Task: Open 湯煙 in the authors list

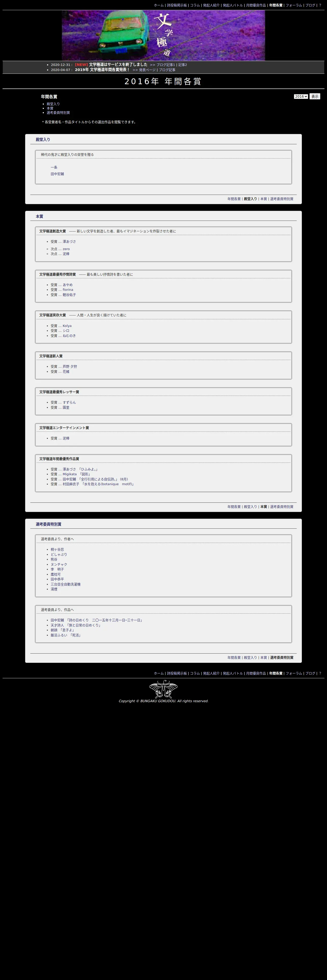Action: pos(54,589)
